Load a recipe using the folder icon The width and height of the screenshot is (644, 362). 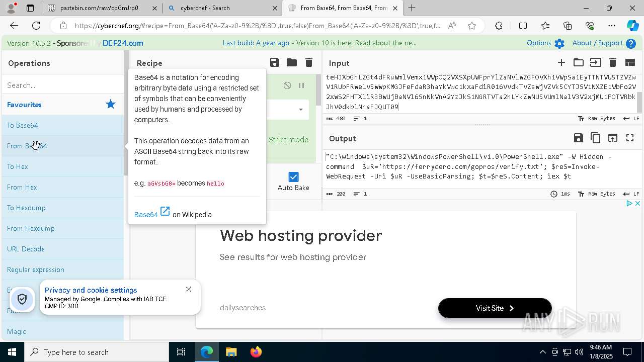coord(291,62)
